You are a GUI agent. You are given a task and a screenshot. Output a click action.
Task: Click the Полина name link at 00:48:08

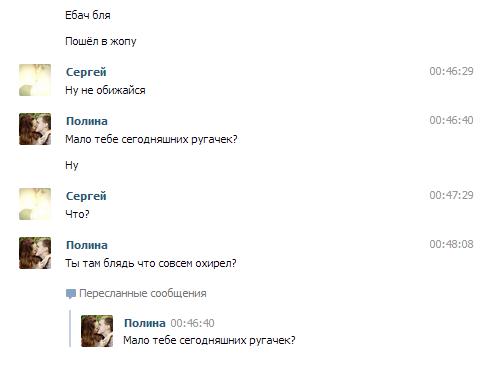pyautogui.click(x=87, y=245)
